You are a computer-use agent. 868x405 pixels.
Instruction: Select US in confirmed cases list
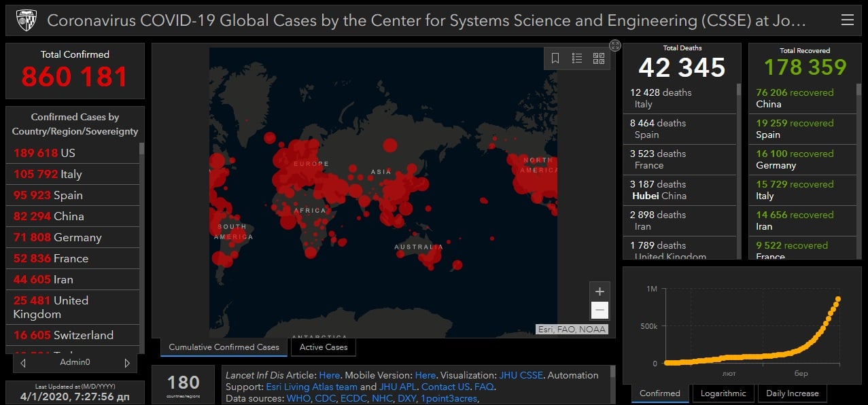point(73,153)
